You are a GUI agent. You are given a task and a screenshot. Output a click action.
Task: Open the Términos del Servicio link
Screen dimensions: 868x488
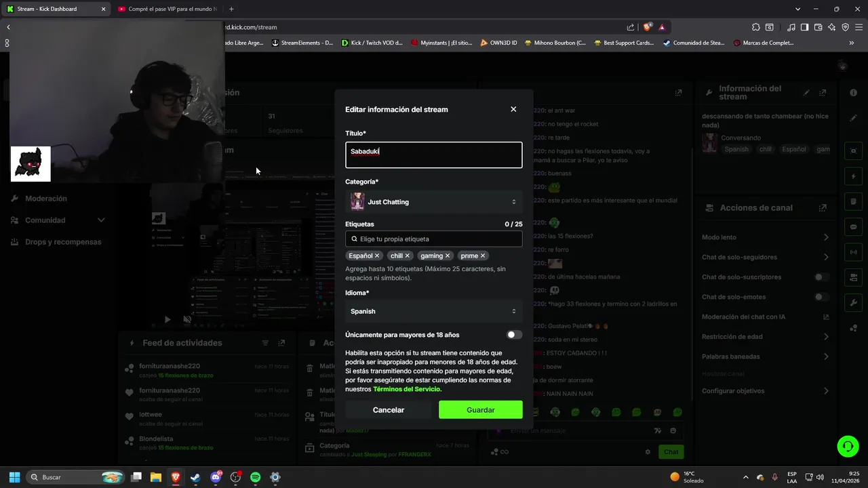pos(407,389)
